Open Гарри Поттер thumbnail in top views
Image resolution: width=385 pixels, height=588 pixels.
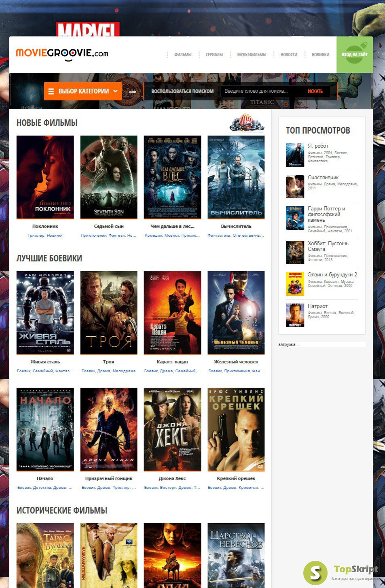(295, 218)
